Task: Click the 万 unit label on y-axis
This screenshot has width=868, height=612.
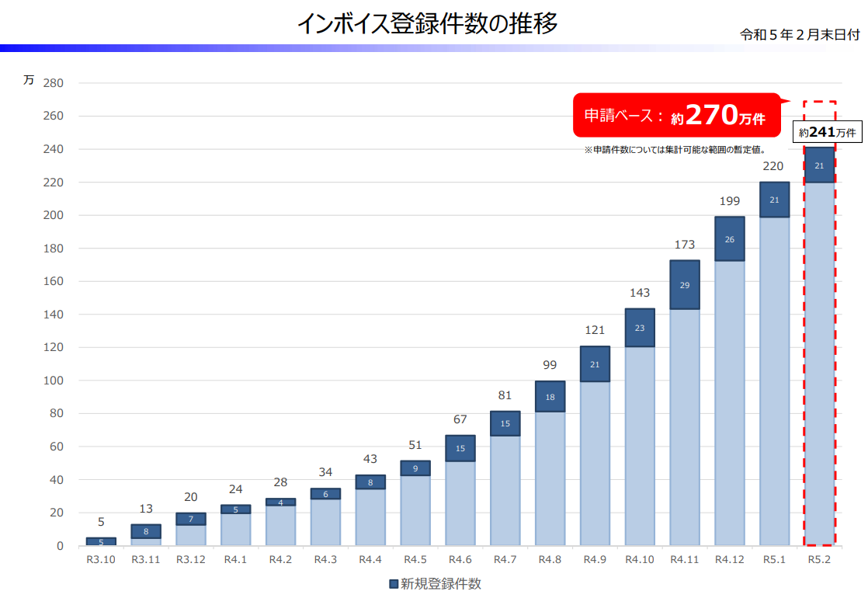Action: (x=28, y=80)
